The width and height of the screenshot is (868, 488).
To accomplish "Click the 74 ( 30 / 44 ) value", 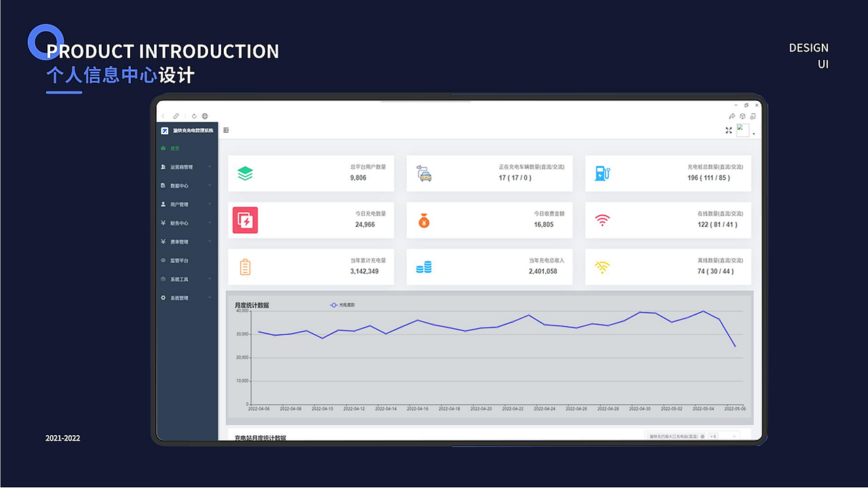I will pyautogui.click(x=715, y=271).
